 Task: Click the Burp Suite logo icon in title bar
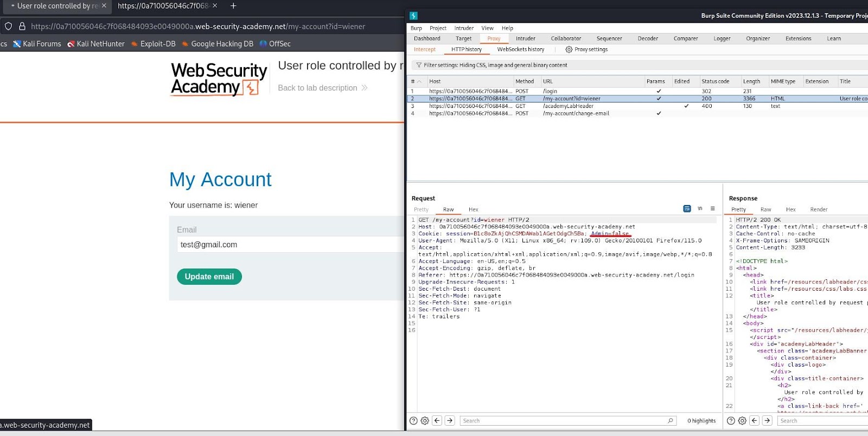(x=413, y=16)
